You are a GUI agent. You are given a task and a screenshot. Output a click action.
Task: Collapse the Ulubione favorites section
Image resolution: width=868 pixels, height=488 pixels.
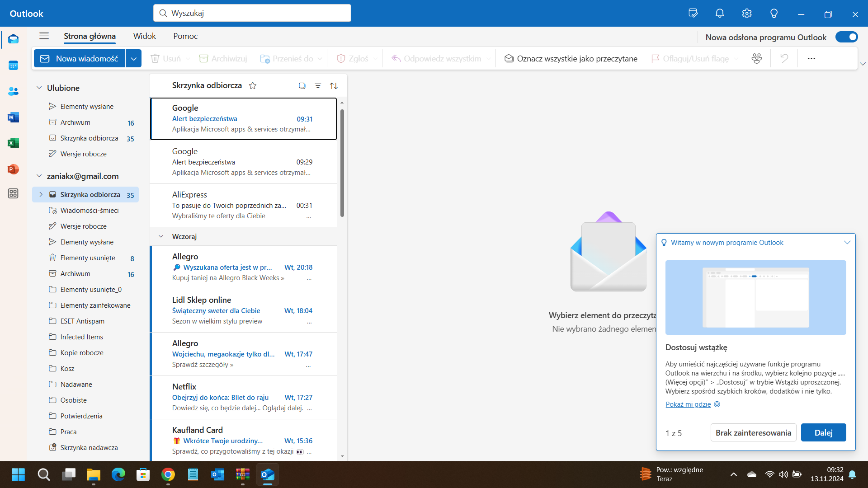click(x=39, y=88)
